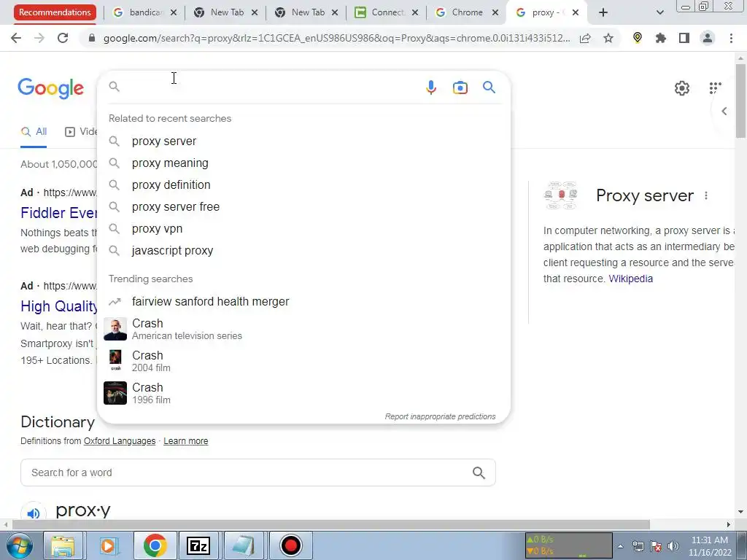
Task: Bookmark this page with the star
Action: [608, 38]
